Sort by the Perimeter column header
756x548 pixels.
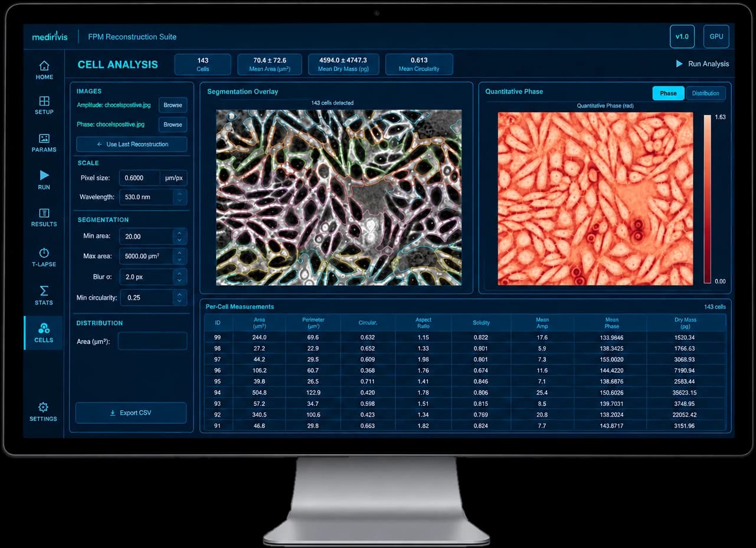[313, 323]
